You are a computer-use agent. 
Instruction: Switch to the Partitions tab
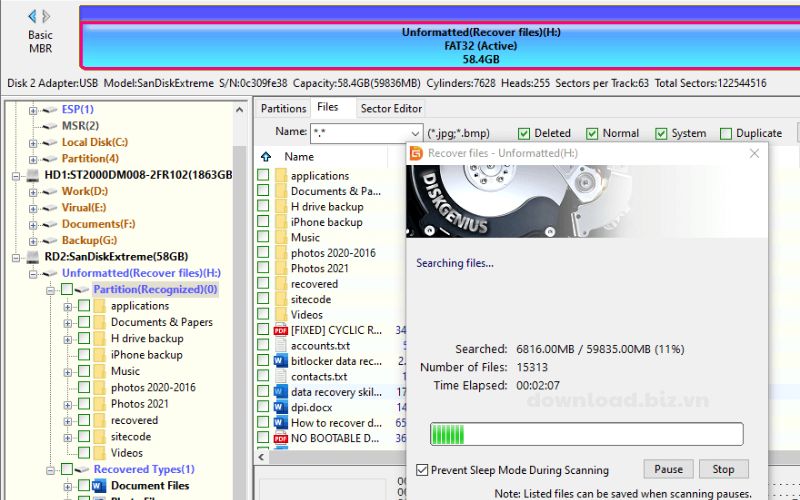click(283, 108)
